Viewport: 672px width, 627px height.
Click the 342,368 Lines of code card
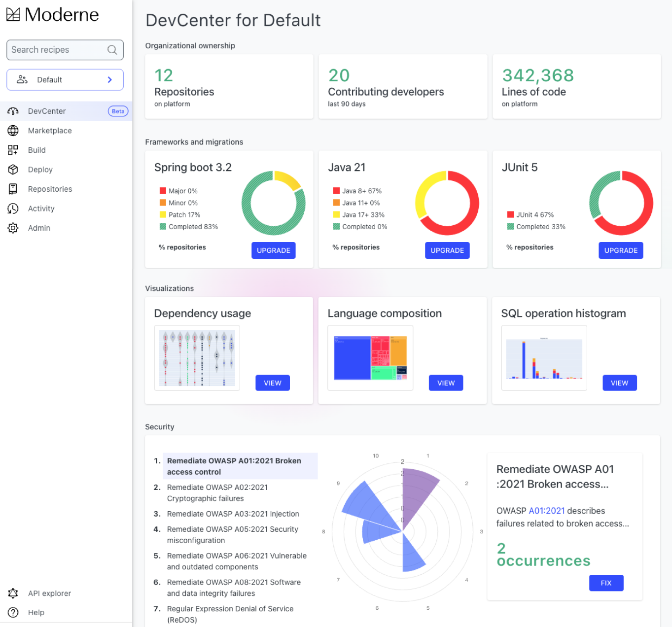pyautogui.click(x=577, y=87)
